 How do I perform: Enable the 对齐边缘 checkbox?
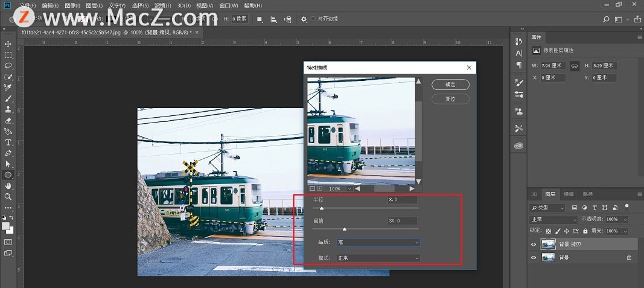click(313, 19)
